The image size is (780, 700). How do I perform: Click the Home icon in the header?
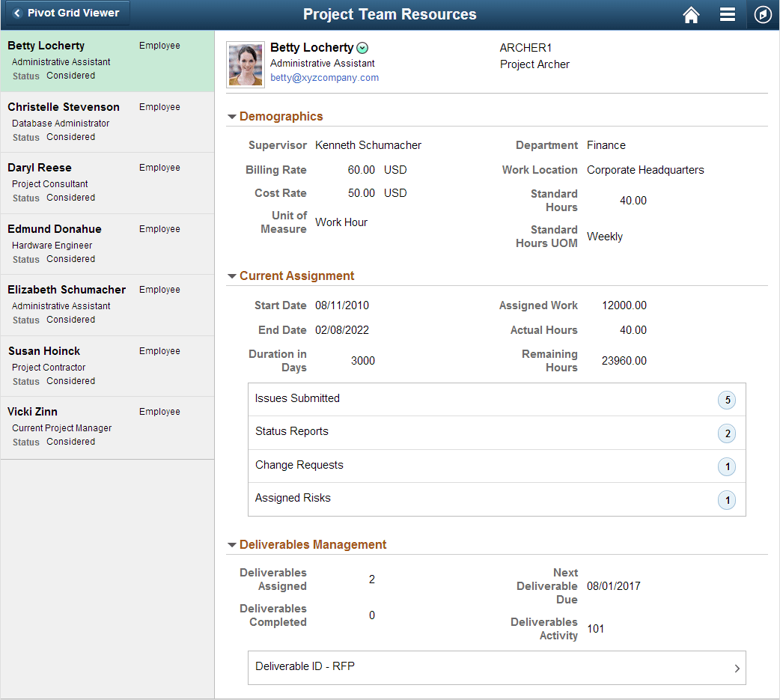coord(691,14)
